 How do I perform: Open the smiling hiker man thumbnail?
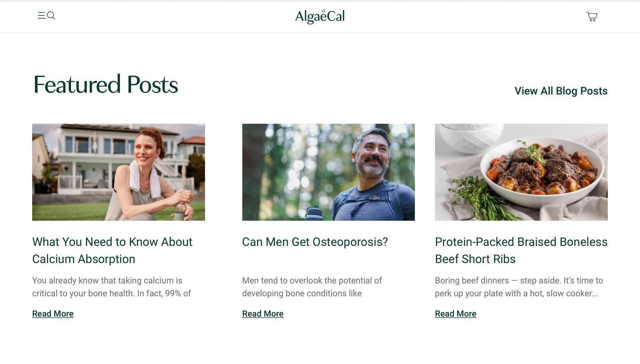(329, 172)
